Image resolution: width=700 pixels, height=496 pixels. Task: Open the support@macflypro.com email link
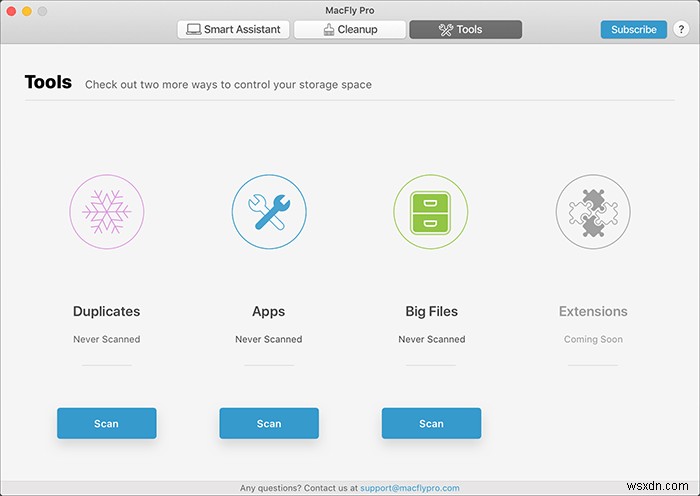[x=410, y=488]
